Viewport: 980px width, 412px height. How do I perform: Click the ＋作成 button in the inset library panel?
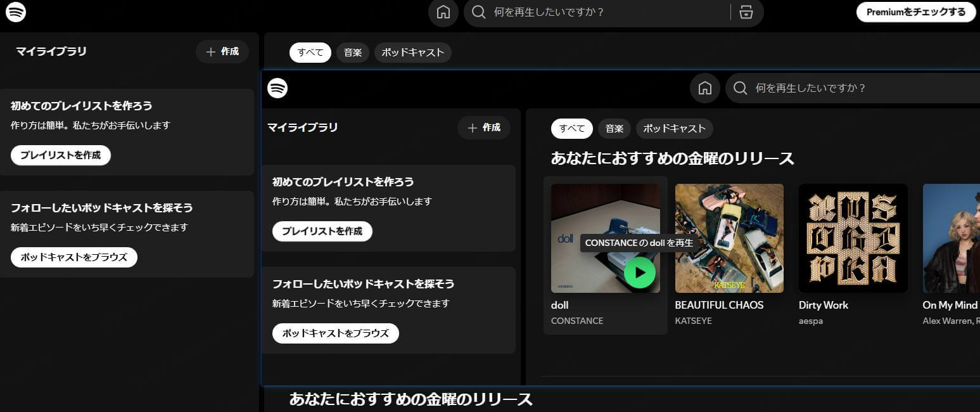[x=484, y=127]
